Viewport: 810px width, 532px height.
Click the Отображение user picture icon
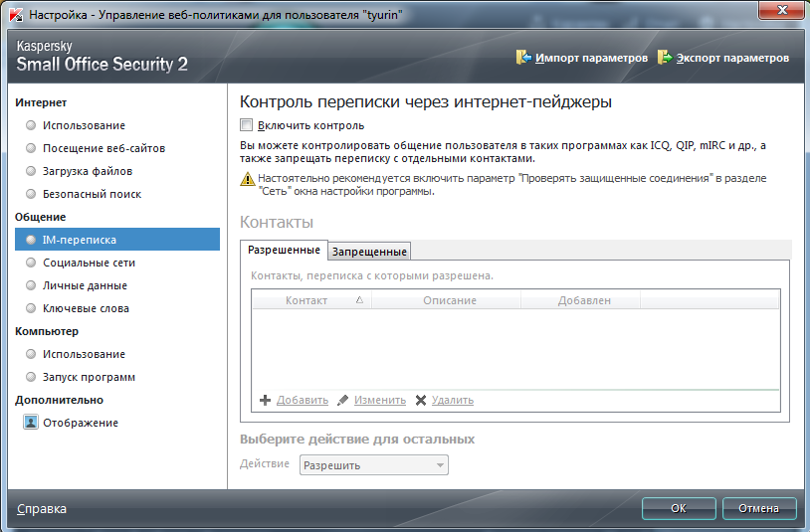tap(31, 422)
